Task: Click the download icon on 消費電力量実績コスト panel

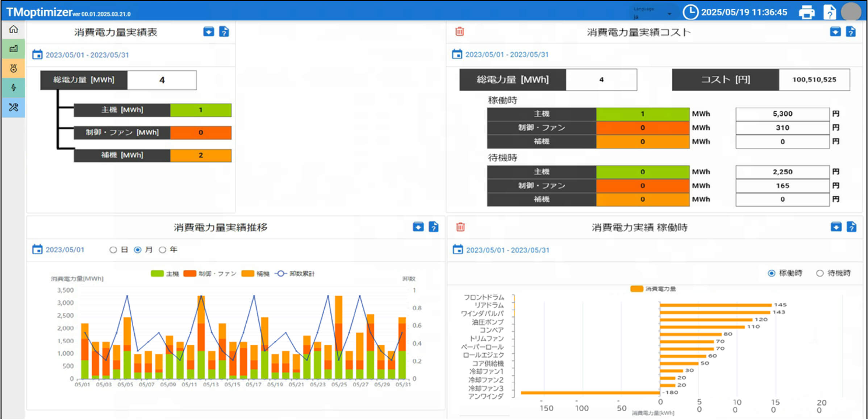Action: tap(835, 32)
